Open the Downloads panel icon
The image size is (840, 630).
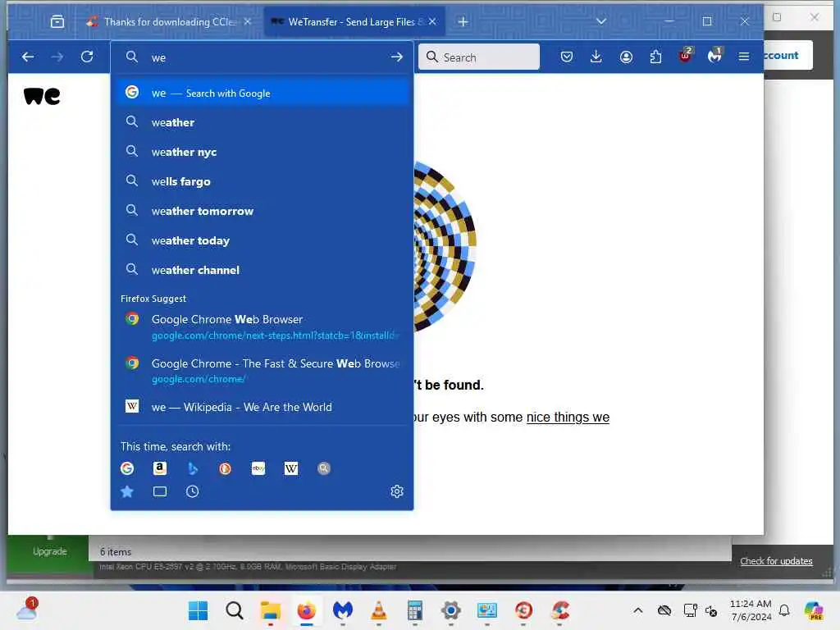(596, 57)
